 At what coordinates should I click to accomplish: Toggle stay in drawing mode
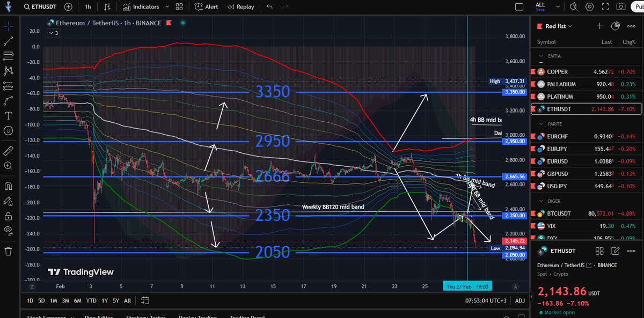coord(8,201)
